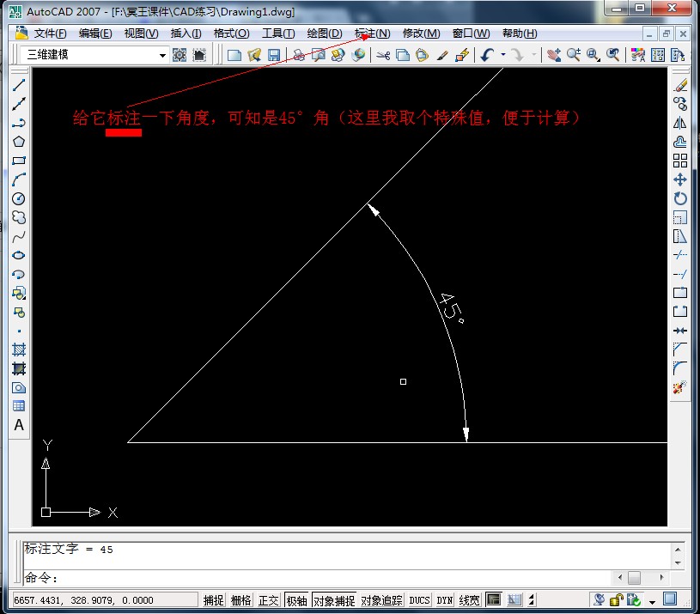Open status bar tray menu arrow
Viewport: 700px width, 614px height.
[652, 602]
